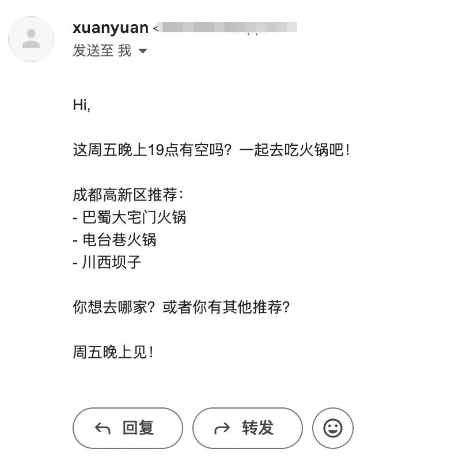Click the circular emoji button at bottom right
Screen dimensions: 470x476
333,428
